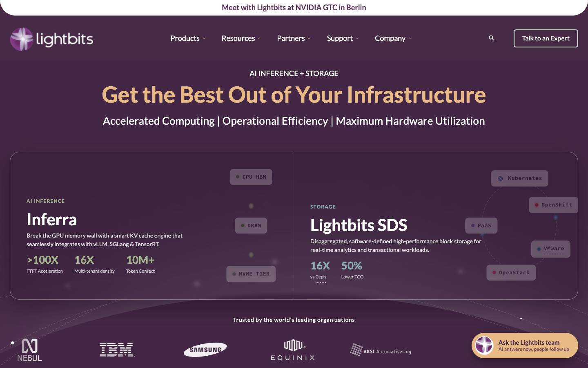Open Ask the Lightbits team chat
Screen dimensions: 588x368
pos(525,346)
